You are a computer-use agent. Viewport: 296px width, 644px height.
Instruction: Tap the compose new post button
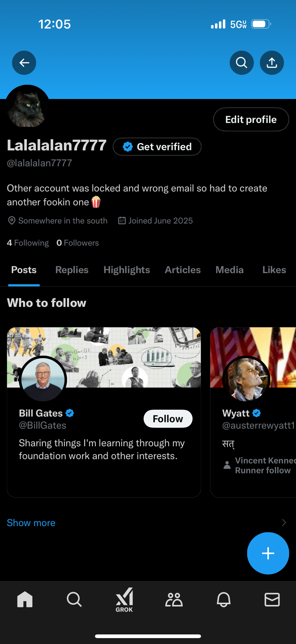268,553
